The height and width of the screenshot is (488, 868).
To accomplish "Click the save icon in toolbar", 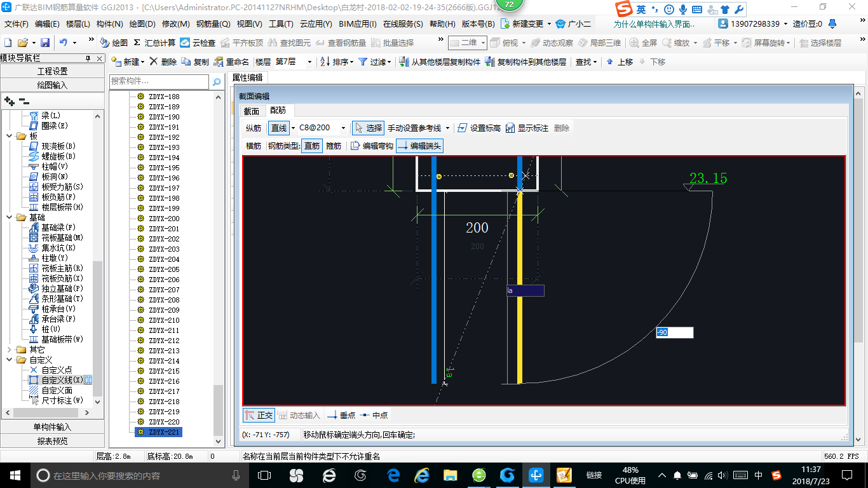I will coord(45,43).
